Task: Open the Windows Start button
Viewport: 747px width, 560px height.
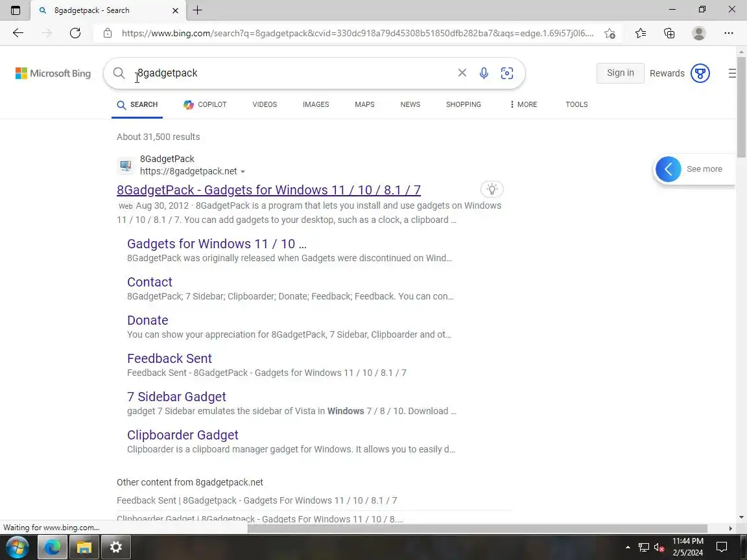Action: pos(17,547)
